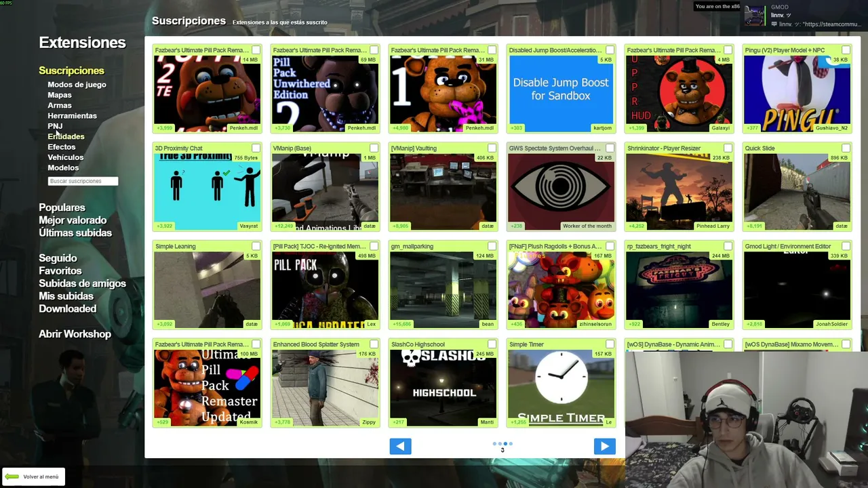
Task: Click the author name "kartjom"
Action: pyautogui.click(x=602, y=128)
